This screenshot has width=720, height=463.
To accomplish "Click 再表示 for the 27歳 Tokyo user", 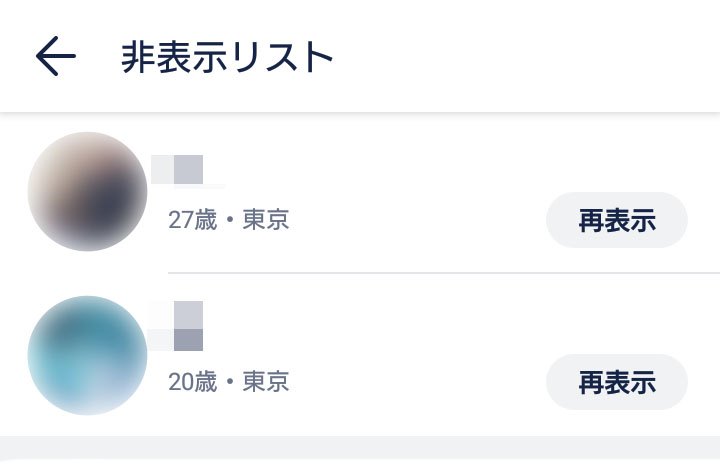I will 617,220.
